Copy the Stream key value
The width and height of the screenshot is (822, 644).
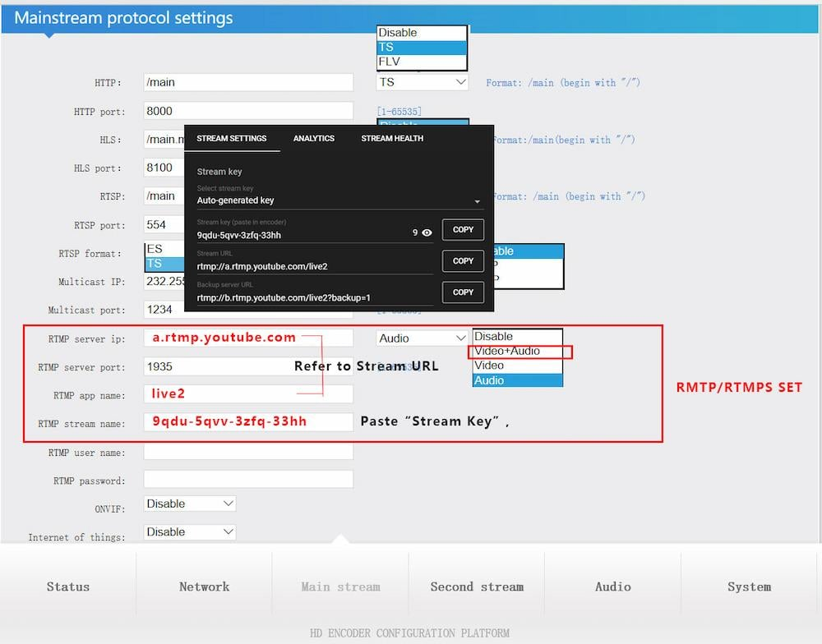462,229
